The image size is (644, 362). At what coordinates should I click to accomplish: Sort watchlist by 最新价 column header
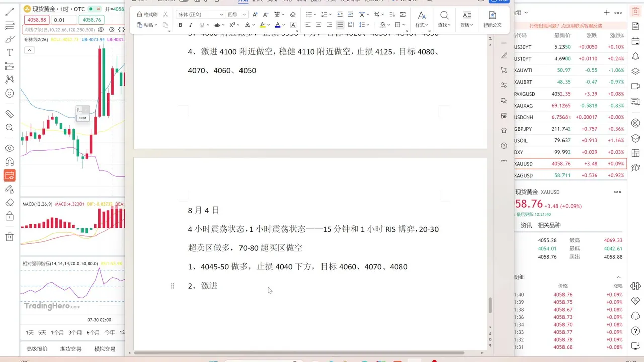click(x=562, y=35)
